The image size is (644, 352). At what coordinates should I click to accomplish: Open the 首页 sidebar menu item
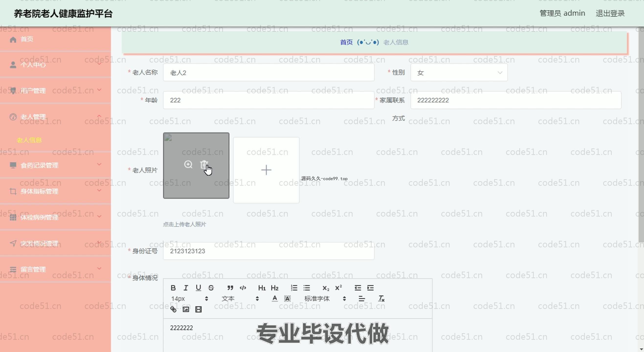[55, 39]
